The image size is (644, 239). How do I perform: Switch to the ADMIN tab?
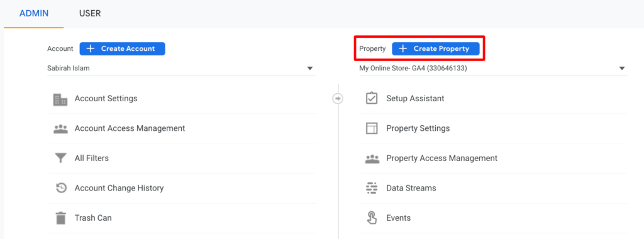[x=34, y=14]
